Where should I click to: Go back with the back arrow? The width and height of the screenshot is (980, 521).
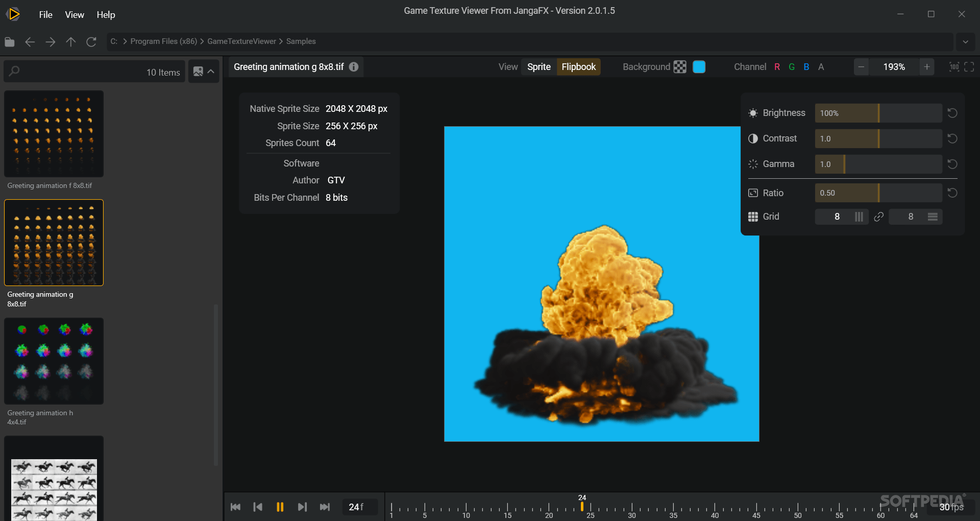tap(30, 42)
